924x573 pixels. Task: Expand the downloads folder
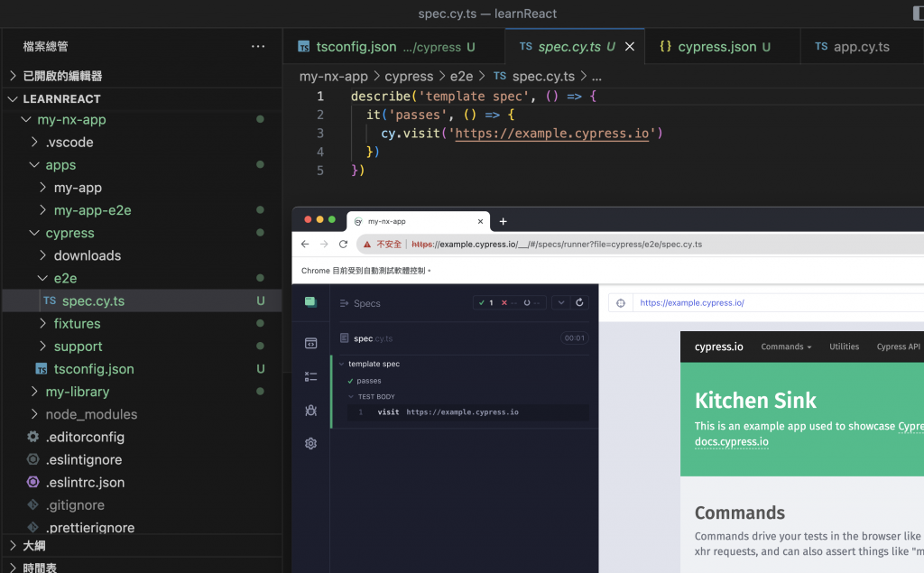pyautogui.click(x=142, y=256)
